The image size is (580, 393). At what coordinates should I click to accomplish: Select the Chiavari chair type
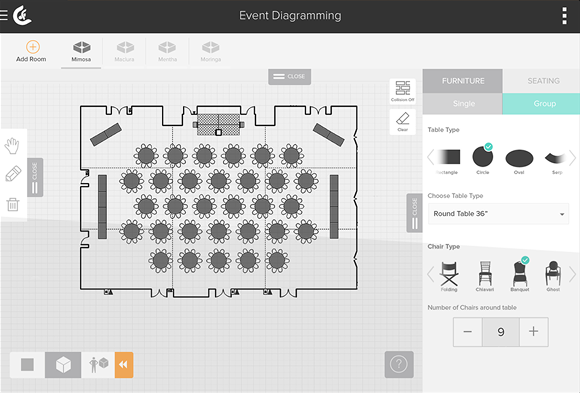485,276
